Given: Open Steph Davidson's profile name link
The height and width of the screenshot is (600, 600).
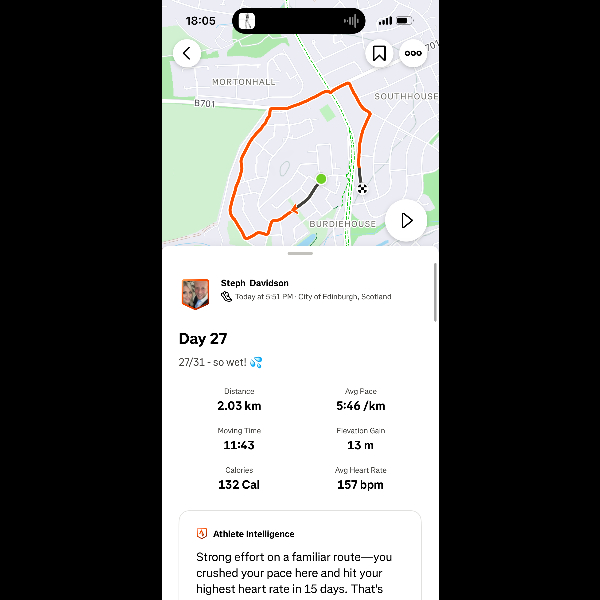Looking at the screenshot, I should (254, 283).
